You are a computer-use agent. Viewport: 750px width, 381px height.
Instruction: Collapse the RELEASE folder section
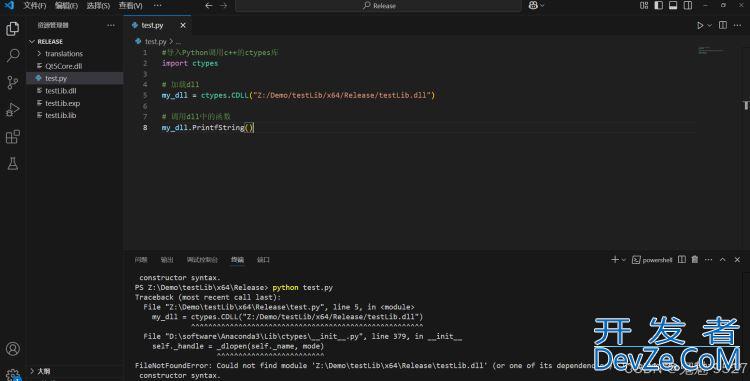point(75,42)
